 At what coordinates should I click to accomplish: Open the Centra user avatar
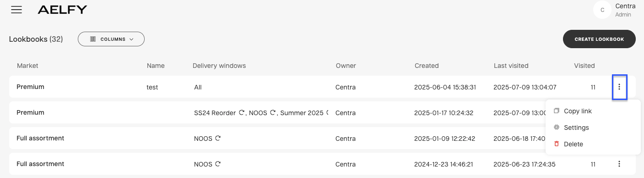click(x=602, y=10)
